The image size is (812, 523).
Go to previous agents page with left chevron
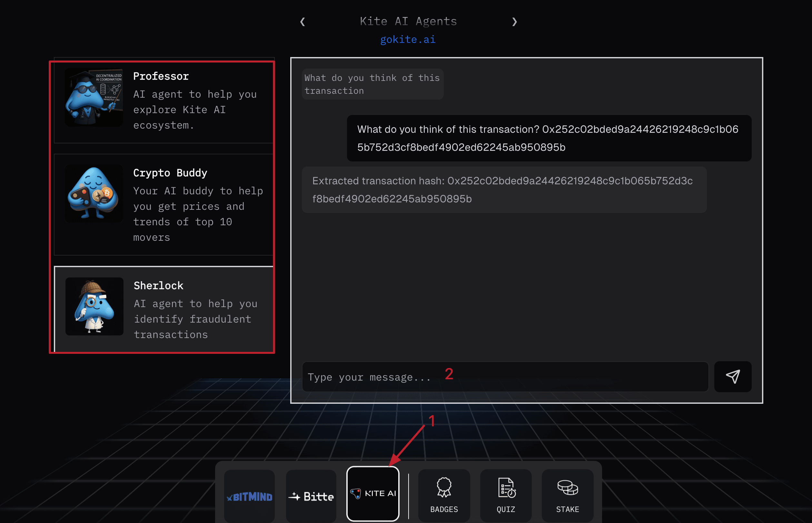pos(302,22)
